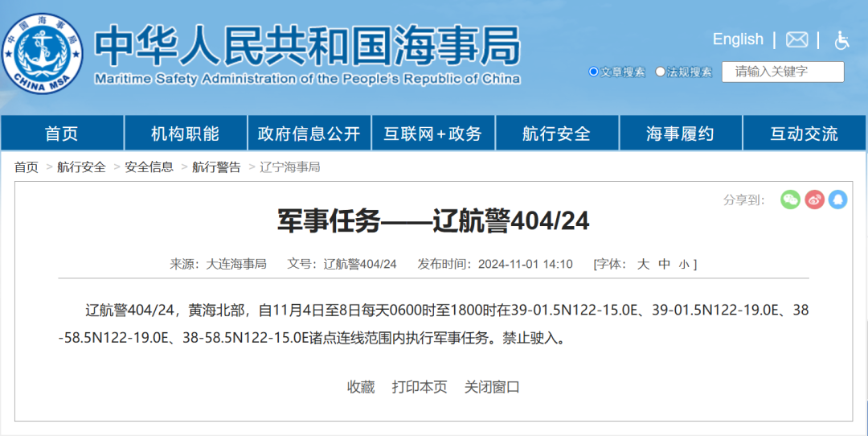This screenshot has height=436, width=868.
Task: Click the 请输入关键字 search field
Action: point(783,72)
